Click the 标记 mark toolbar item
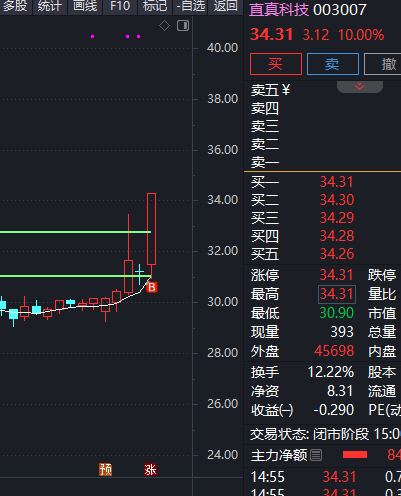This screenshot has height=496, width=401. coord(155,7)
